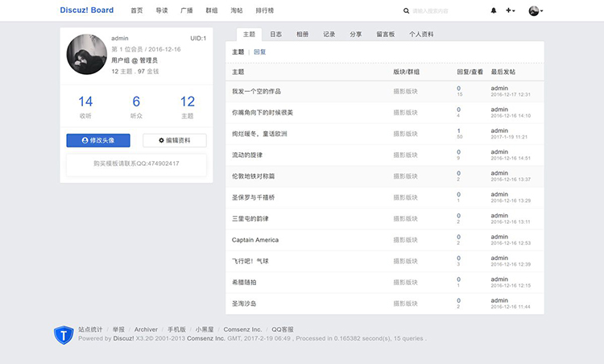
Task: Click the search input field
Action: pos(443,10)
